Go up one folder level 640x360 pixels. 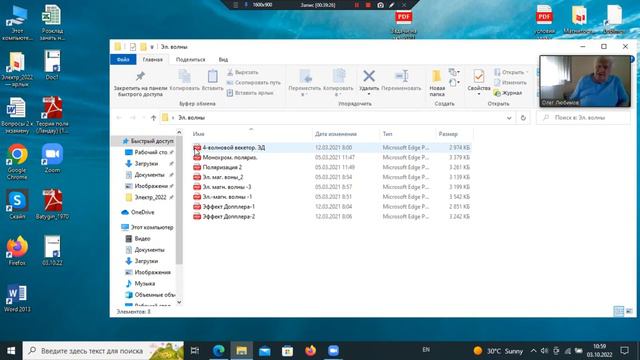point(153,118)
